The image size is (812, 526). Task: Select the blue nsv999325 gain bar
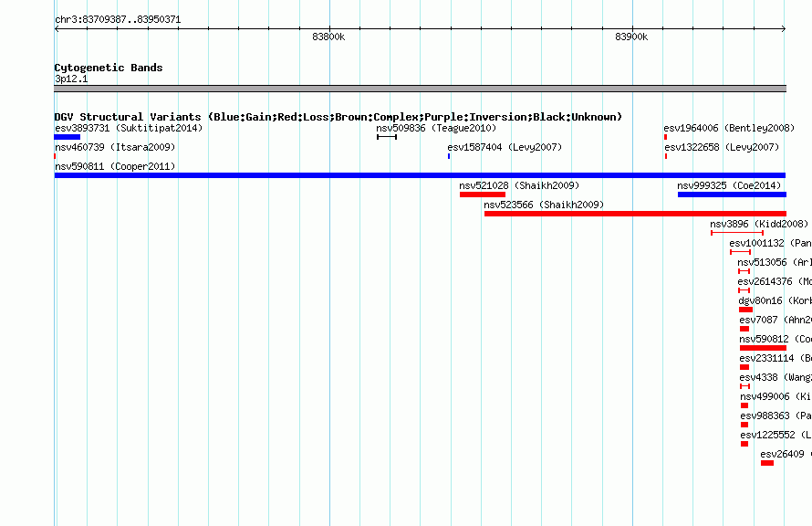coord(733,195)
